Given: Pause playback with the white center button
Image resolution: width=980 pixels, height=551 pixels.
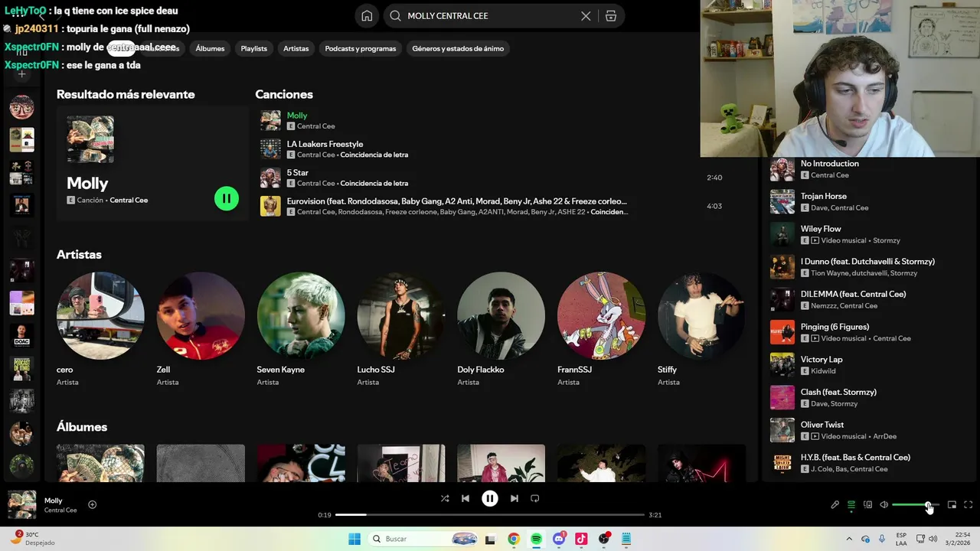Looking at the screenshot, I should tap(490, 498).
